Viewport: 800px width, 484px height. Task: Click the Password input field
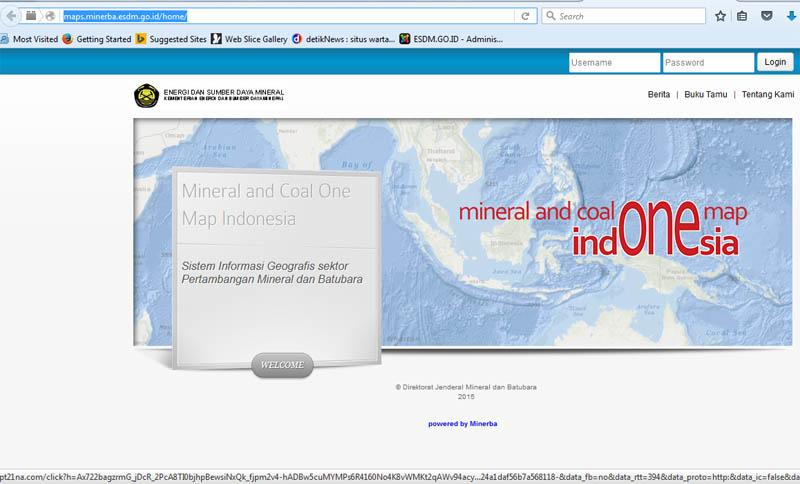(707, 62)
